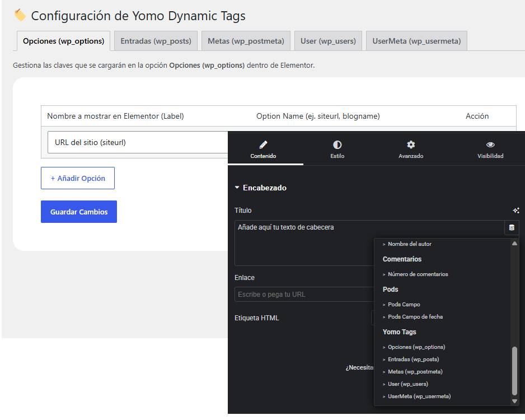Viewport: 525px width, 420px height.
Task: Click the Yomo Tags group heading
Action: tap(399, 332)
